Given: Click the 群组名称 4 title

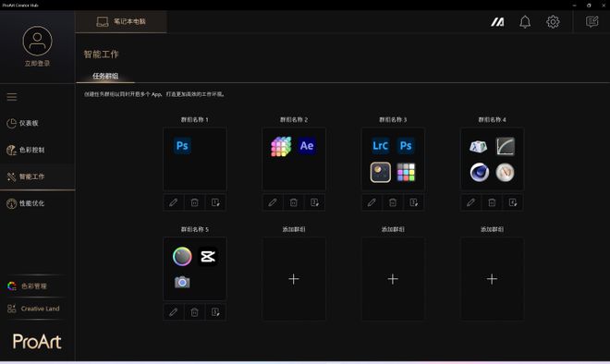Looking at the screenshot, I should tap(492, 120).
